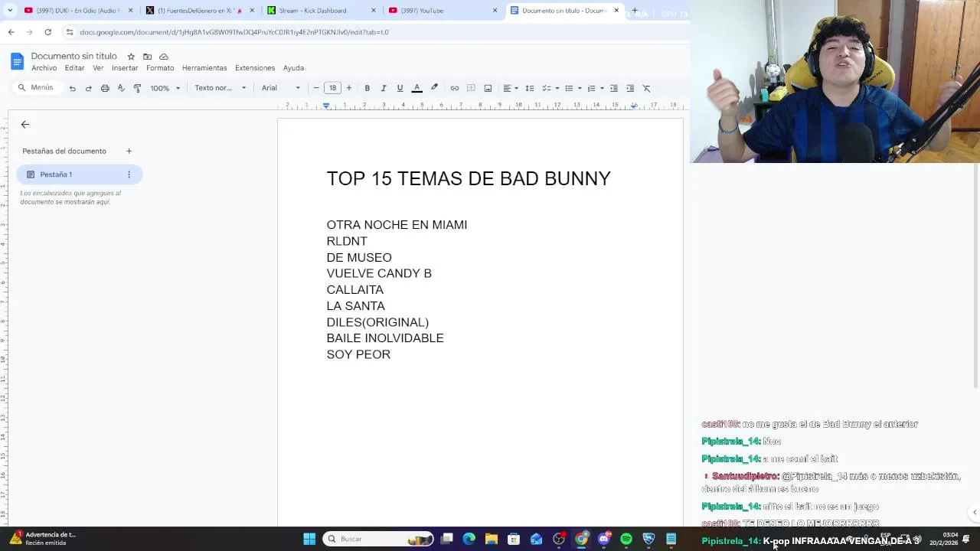Switch to DUKI - En Odio tab
This screenshot has width=980, height=551.
(x=79, y=11)
